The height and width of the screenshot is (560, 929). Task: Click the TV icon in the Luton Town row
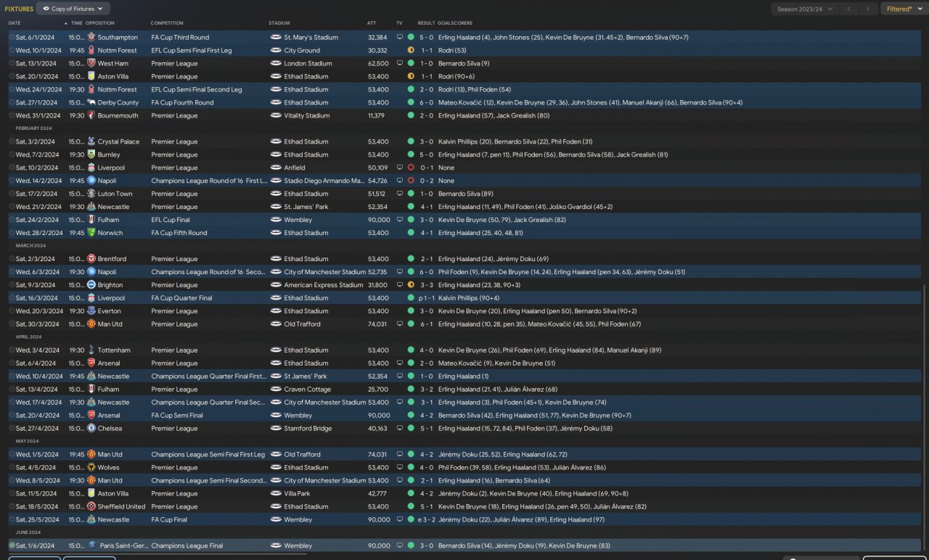pos(399,194)
